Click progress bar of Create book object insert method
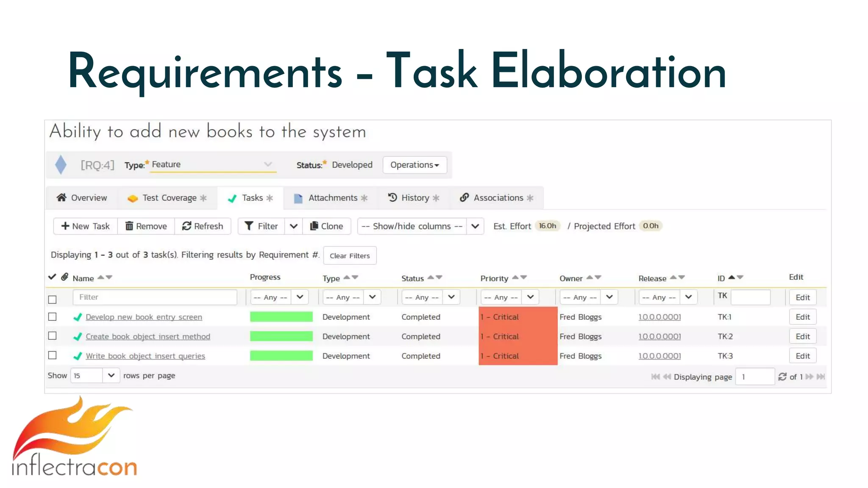The width and height of the screenshot is (868, 488). 281,336
